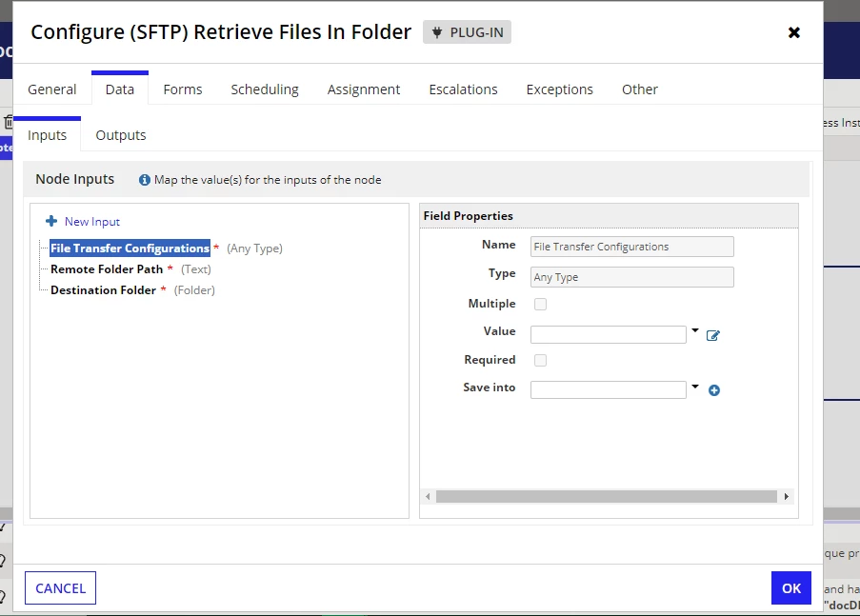Click the scrollbar right arrow in Field Properties
860x616 pixels.
(787, 496)
